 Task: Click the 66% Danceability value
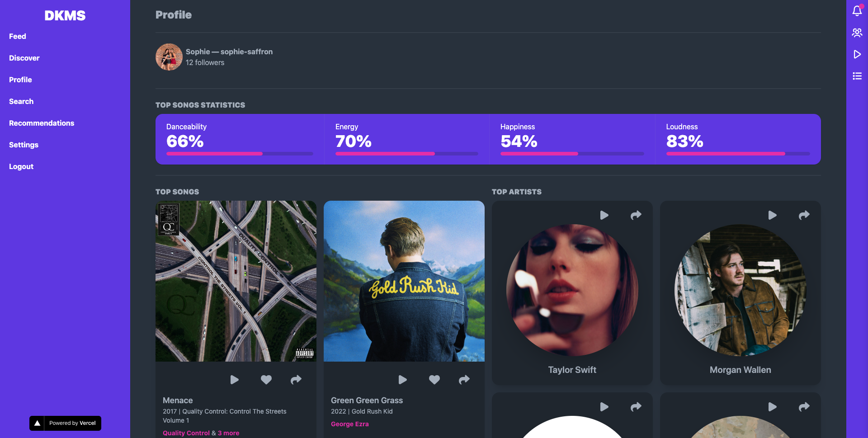click(185, 141)
